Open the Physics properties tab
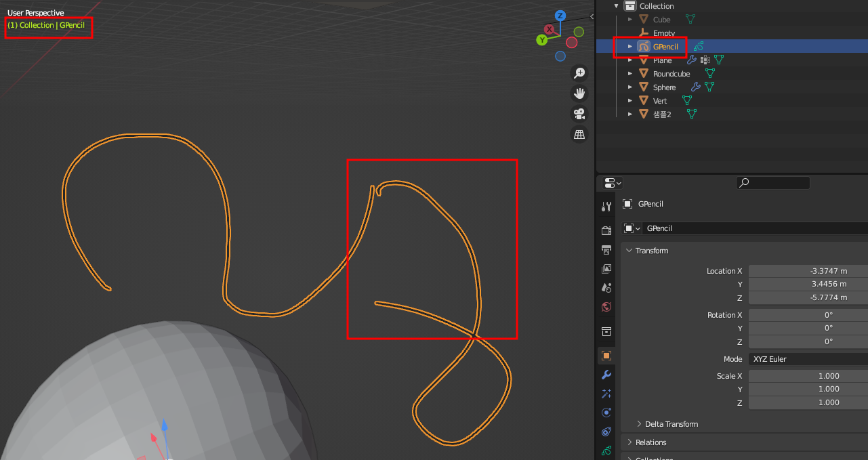The height and width of the screenshot is (460, 868). point(606,412)
